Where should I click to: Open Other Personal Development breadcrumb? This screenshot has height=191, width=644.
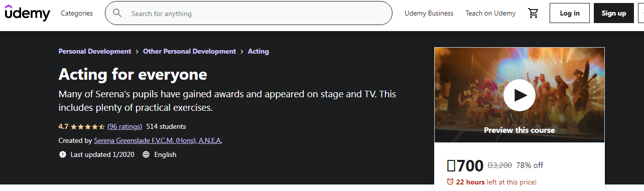click(x=189, y=51)
